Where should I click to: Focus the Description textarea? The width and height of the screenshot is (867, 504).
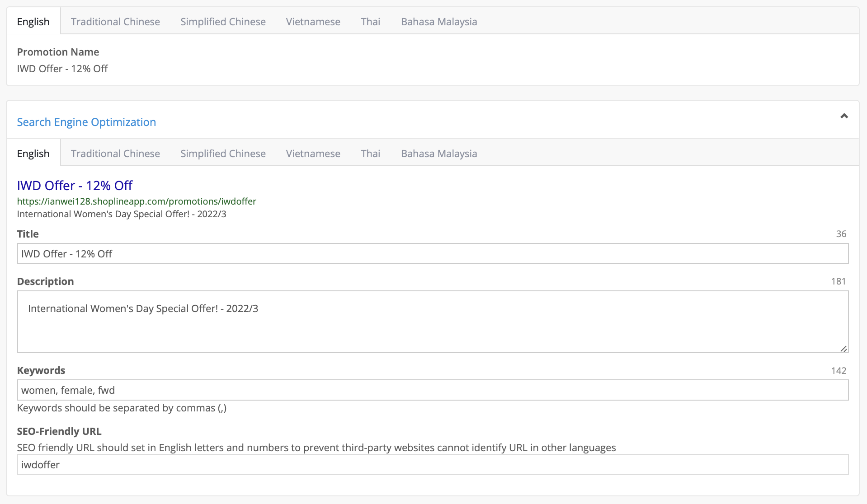433,322
